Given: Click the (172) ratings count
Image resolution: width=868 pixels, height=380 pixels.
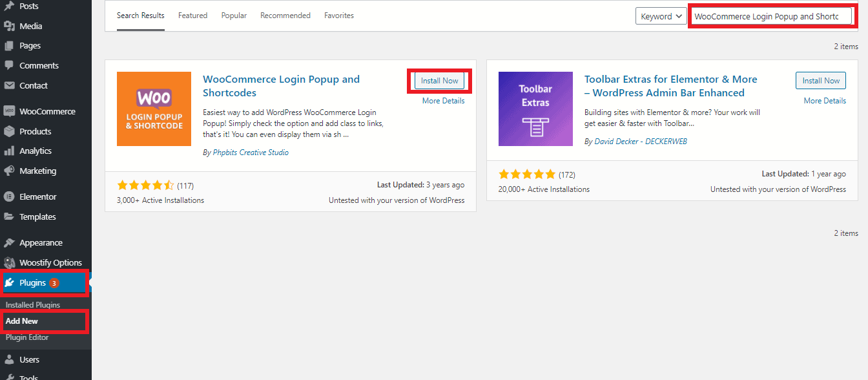Looking at the screenshot, I should [567, 174].
